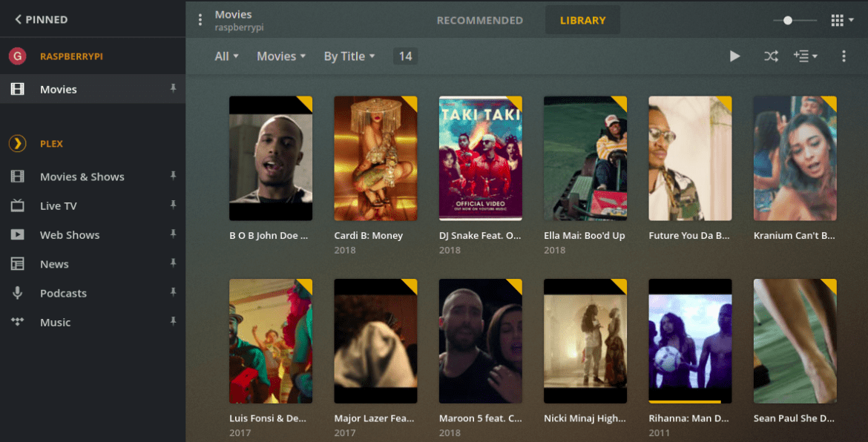Image resolution: width=868 pixels, height=442 pixels.
Task: Open the Kranium Can't B... poster
Action: click(x=795, y=158)
